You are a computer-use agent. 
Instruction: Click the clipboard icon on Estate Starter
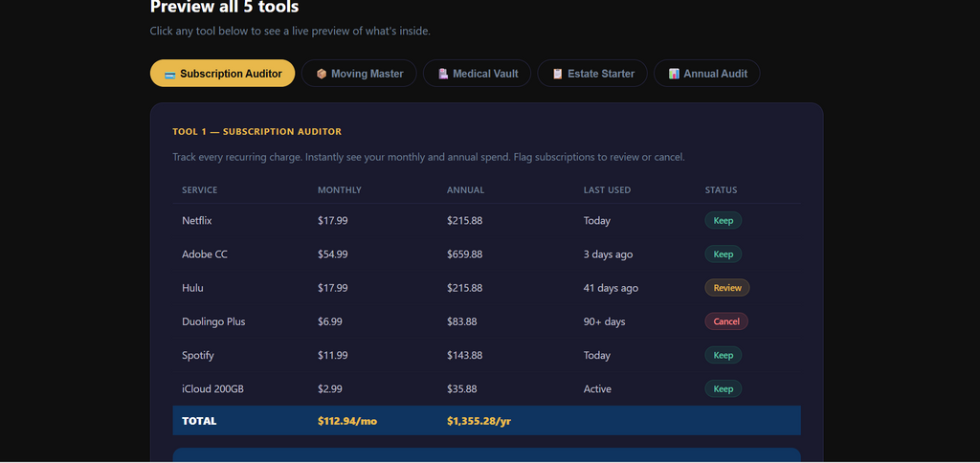point(558,74)
